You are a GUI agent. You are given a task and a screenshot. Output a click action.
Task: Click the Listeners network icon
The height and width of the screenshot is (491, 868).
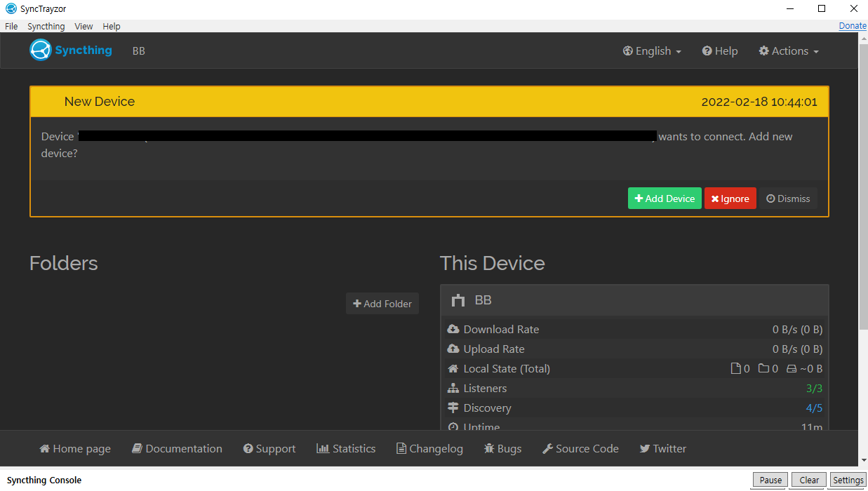coord(453,388)
